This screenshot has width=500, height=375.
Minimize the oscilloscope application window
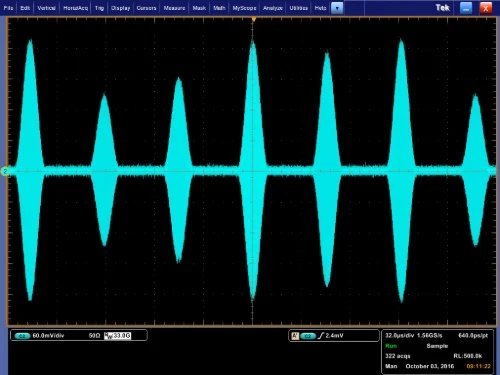(466, 8)
